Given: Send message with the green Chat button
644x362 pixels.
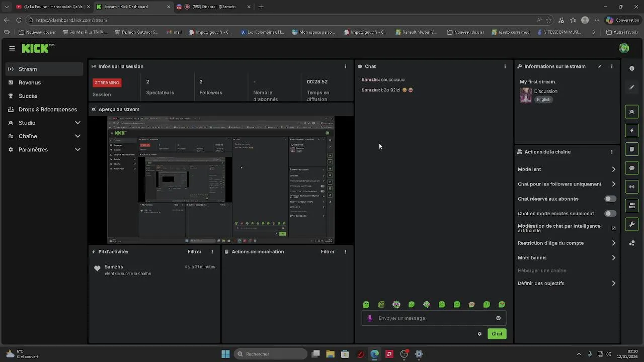Looking at the screenshot, I should pos(497,334).
